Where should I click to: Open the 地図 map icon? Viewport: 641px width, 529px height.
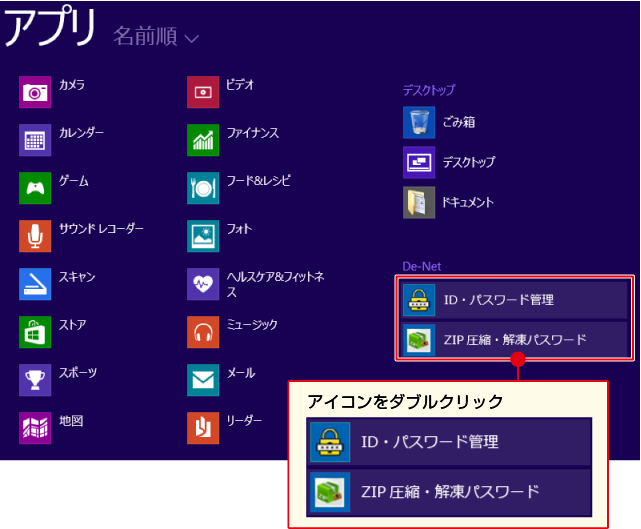pos(35,428)
